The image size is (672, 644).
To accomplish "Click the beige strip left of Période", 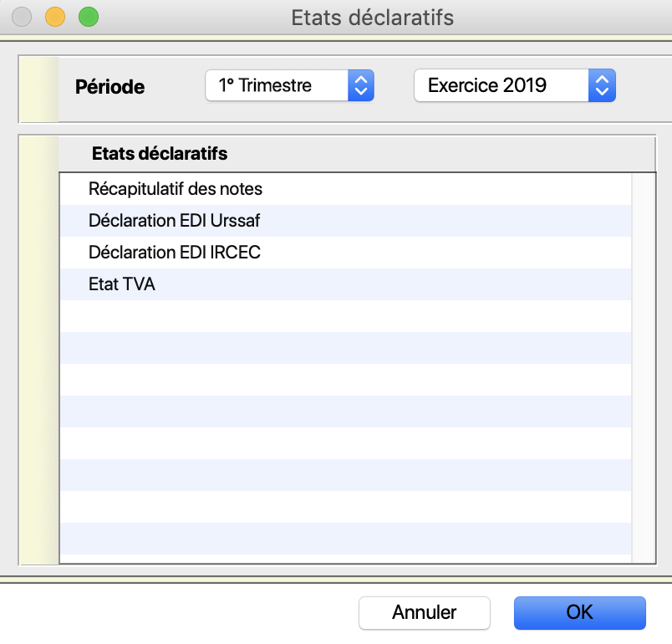I will click(x=39, y=89).
